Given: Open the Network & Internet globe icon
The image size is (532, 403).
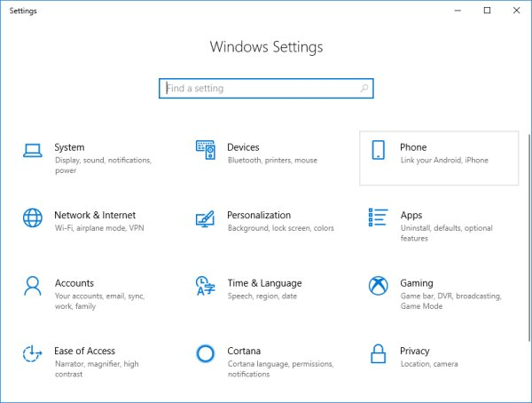Looking at the screenshot, I should click(33, 217).
